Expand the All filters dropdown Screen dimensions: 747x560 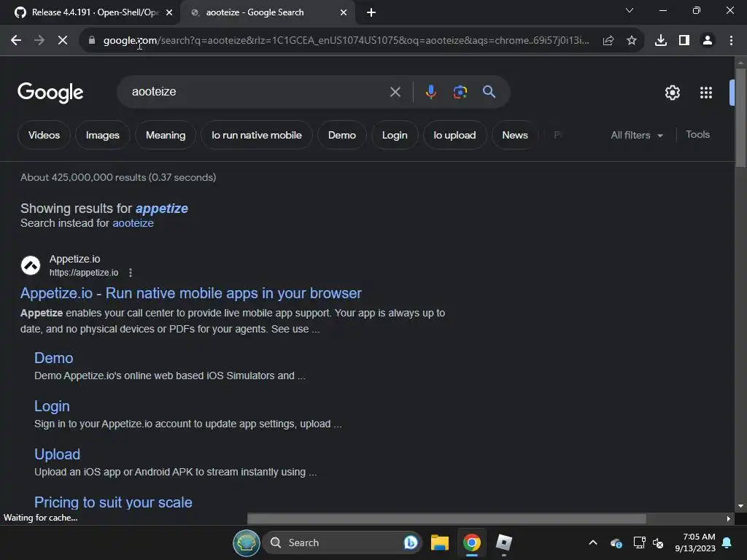pos(637,135)
